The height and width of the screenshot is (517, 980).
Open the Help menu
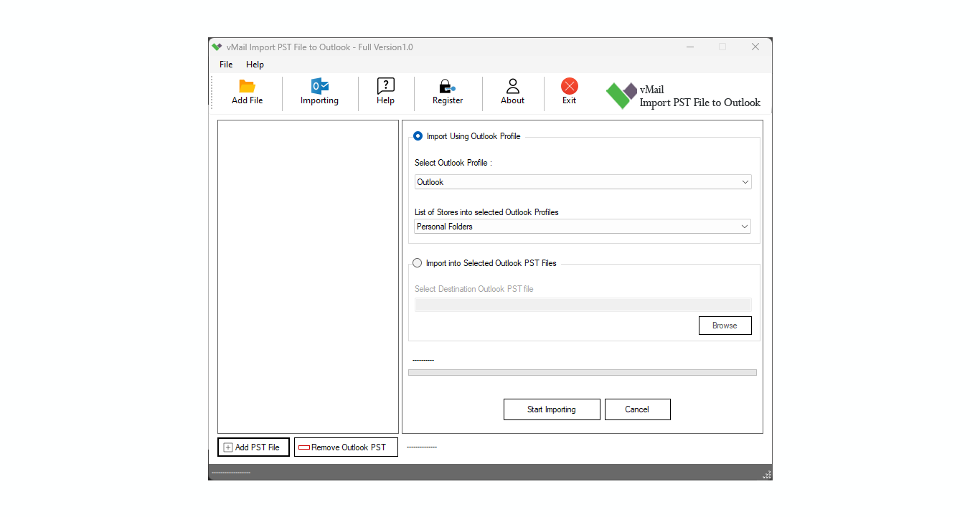(255, 65)
